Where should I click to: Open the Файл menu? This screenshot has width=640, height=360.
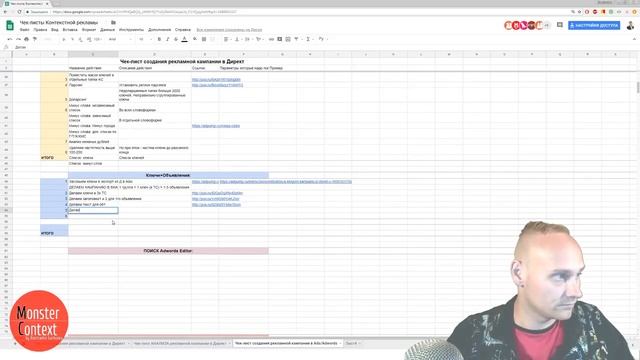24,30
